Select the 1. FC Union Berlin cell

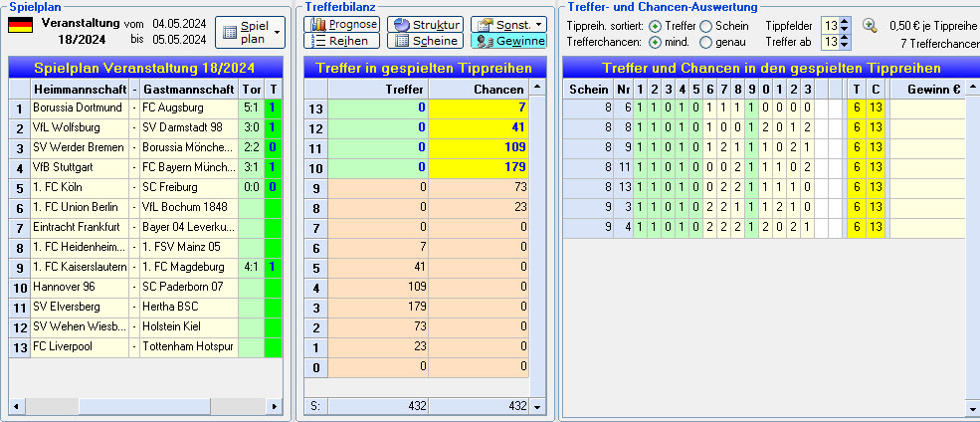click(x=80, y=208)
